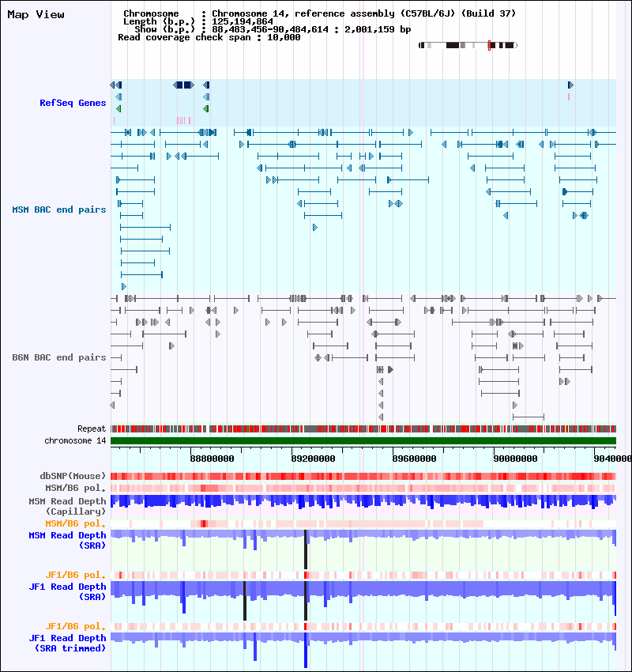Click the axis label 88800000
Screen dimensions: 632x672
pyautogui.click(x=212, y=459)
